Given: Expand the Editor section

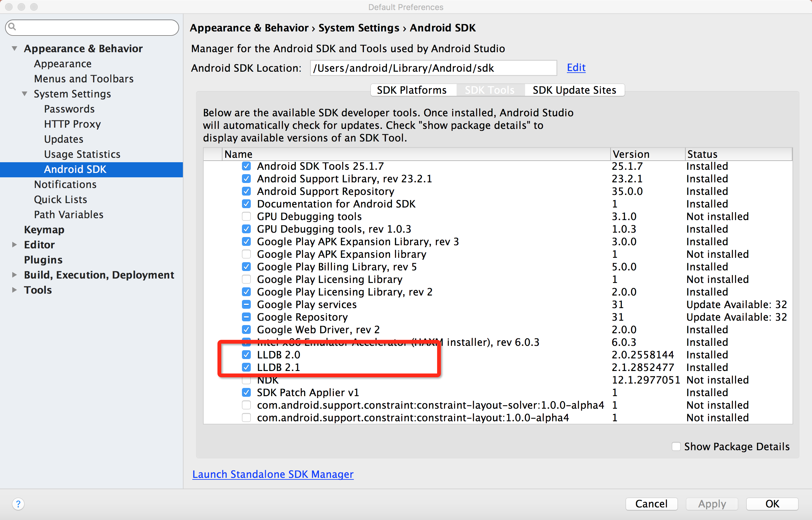Looking at the screenshot, I should (14, 245).
